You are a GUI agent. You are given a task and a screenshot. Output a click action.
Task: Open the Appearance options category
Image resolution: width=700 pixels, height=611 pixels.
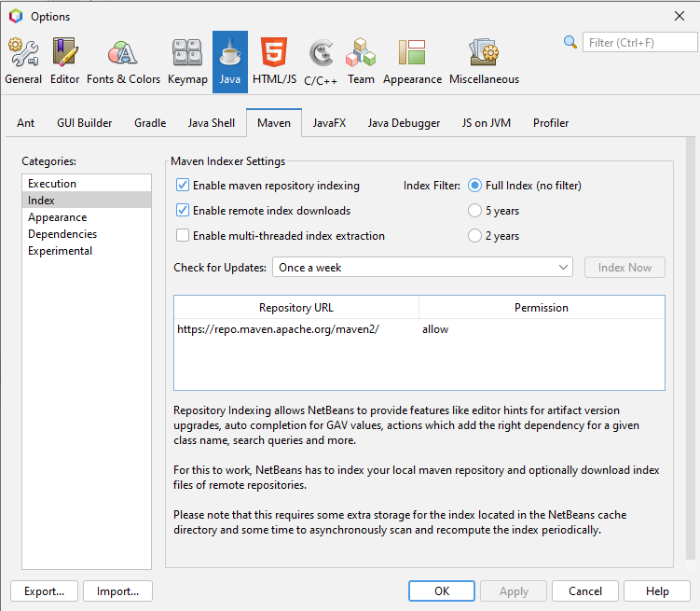(x=412, y=62)
